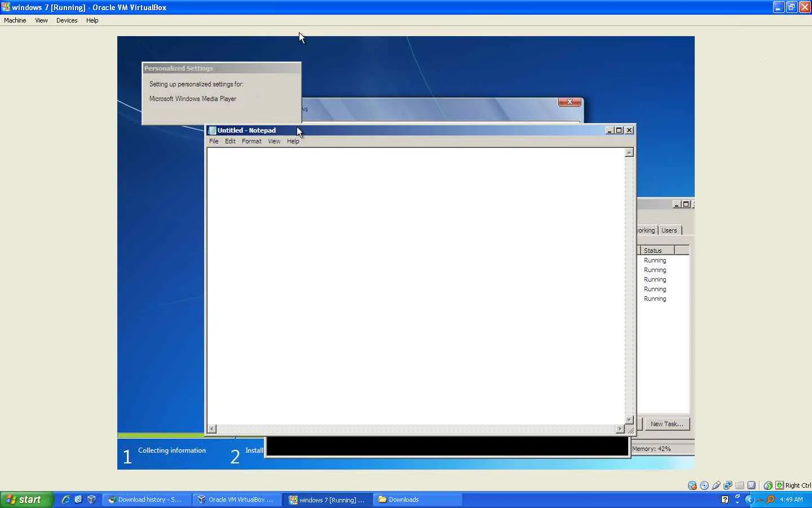
Task: Click the optical disc drive status icon
Action: (704, 485)
